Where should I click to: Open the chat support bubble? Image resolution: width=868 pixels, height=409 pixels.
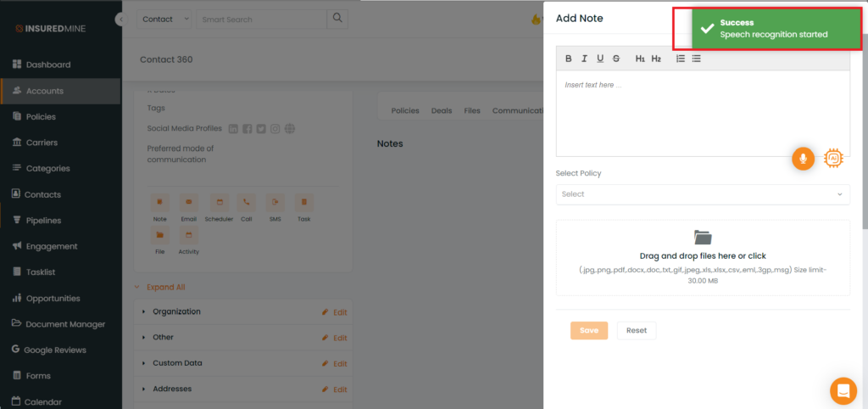pos(843,390)
